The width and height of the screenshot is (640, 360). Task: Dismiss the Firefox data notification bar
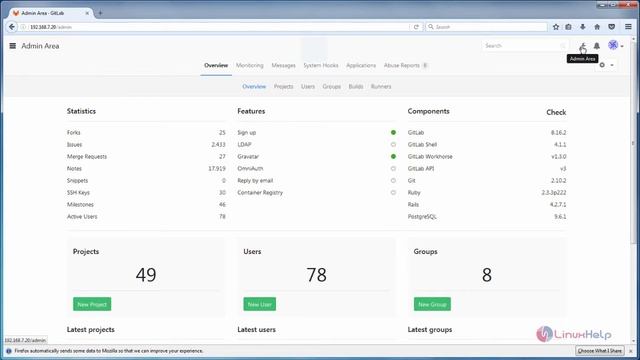(x=631, y=351)
